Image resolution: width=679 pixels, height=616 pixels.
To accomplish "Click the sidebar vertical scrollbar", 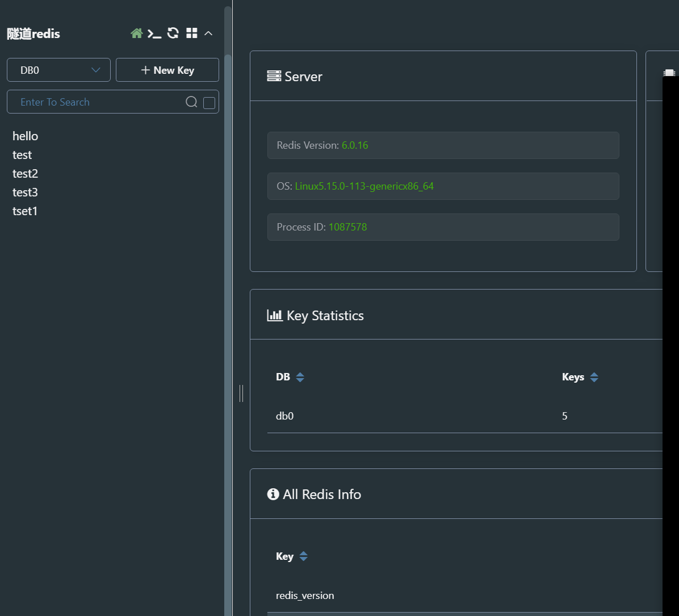I will tap(228, 334).
